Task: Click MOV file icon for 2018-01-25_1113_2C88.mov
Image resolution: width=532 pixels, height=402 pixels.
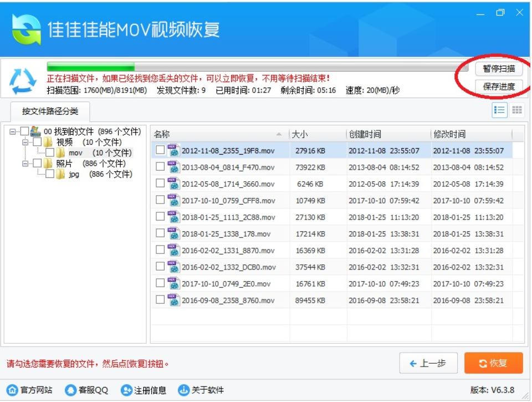Action: [x=173, y=217]
